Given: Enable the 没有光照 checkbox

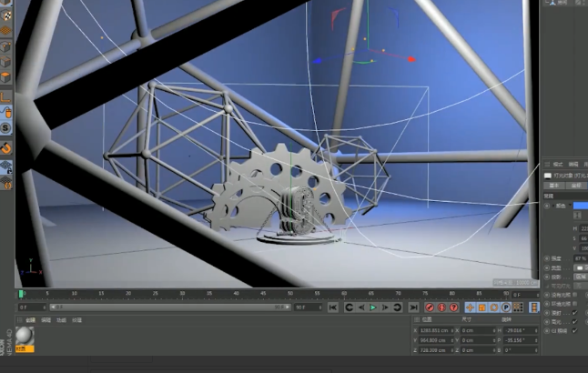Looking at the screenshot, I should (575, 295).
